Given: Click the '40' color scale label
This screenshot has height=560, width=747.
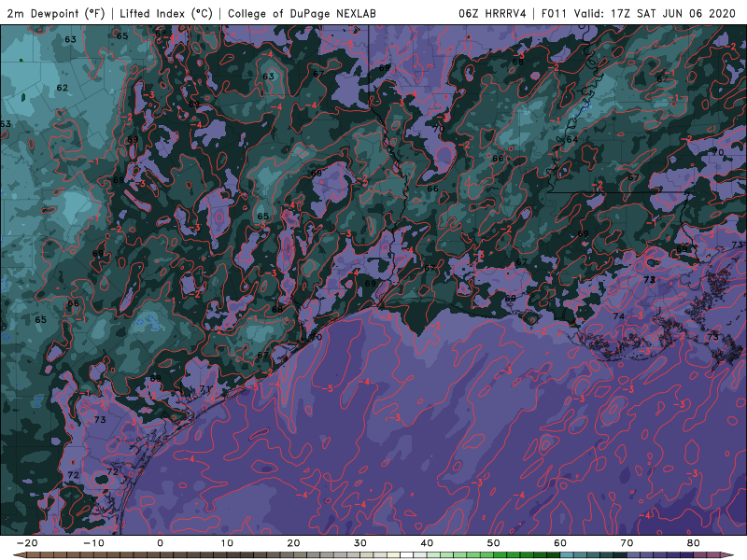Looking at the screenshot, I should [427, 543].
